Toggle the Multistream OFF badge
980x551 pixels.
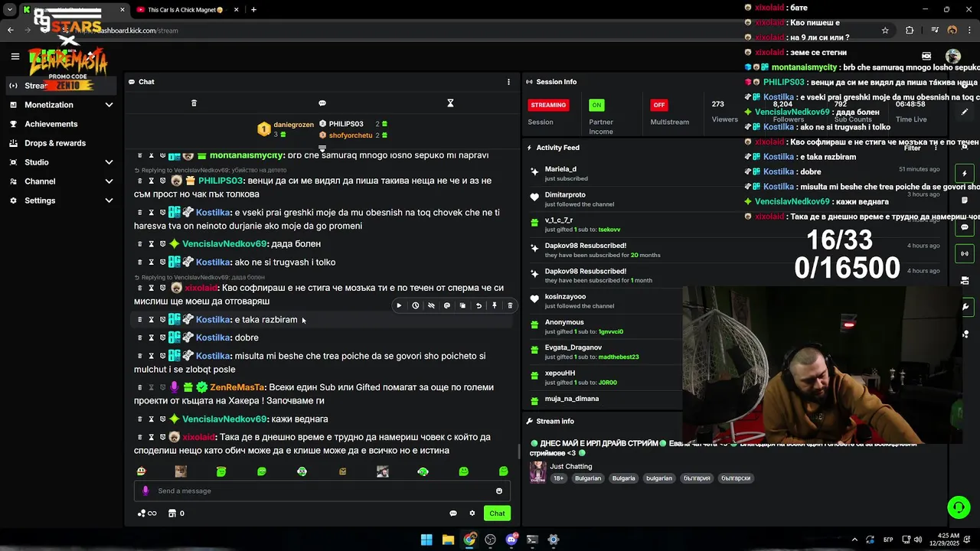(658, 105)
